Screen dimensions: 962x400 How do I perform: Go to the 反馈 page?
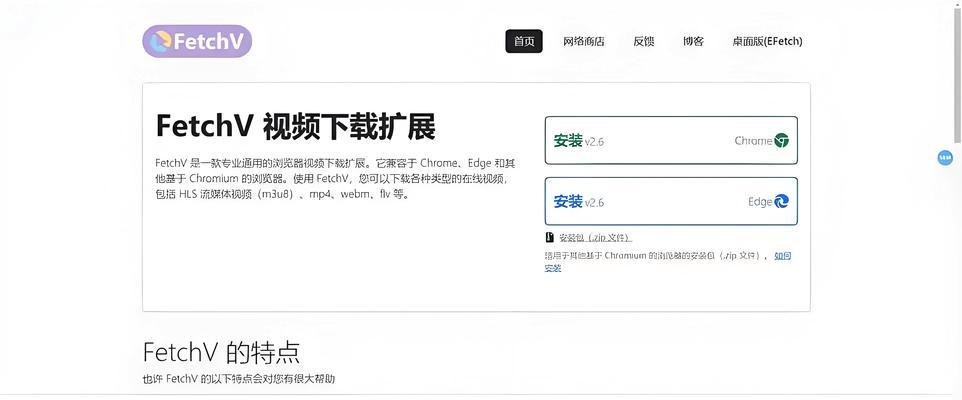(x=644, y=41)
